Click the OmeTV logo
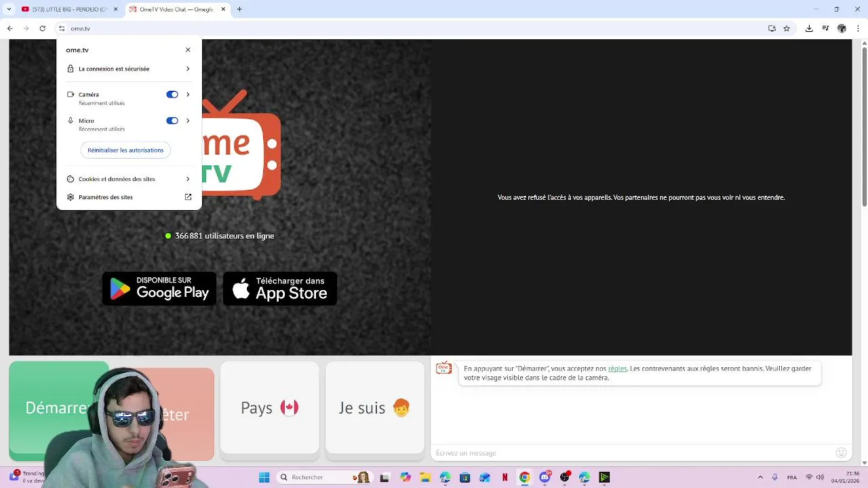This screenshot has height=488, width=868. click(241, 144)
